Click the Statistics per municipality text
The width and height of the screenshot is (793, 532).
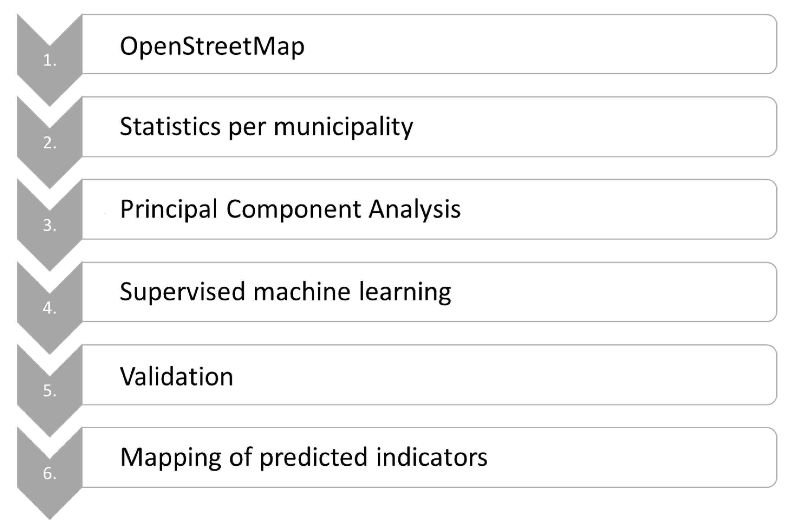[266, 127]
